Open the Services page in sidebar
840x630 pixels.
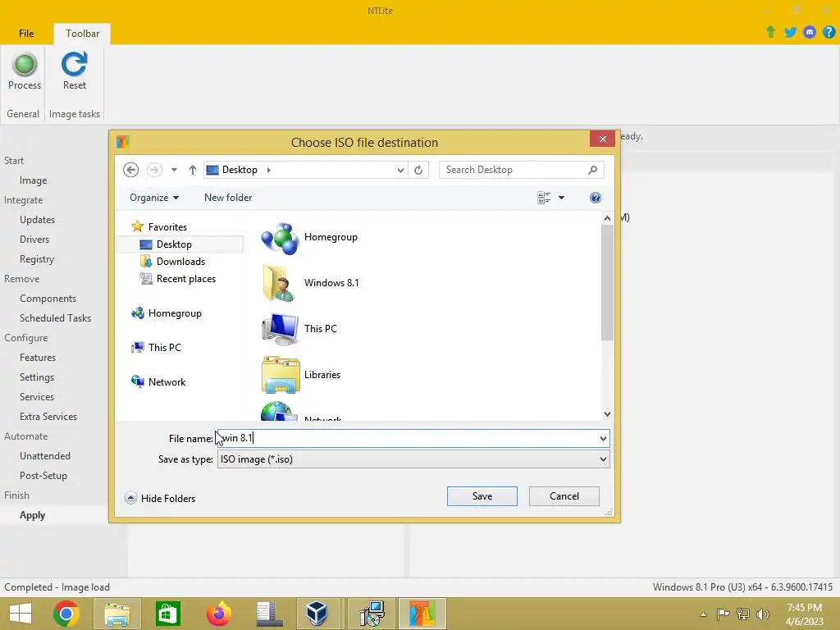pos(36,397)
